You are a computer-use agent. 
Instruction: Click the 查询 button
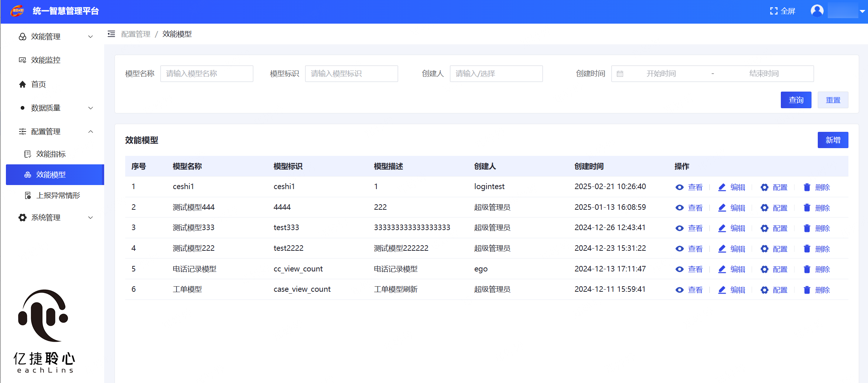click(796, 100)
